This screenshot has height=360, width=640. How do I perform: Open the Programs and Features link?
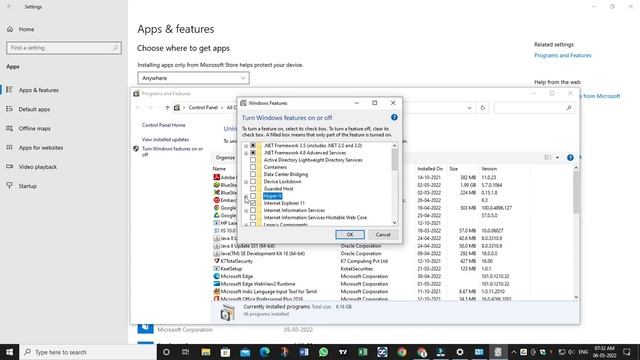562,55
